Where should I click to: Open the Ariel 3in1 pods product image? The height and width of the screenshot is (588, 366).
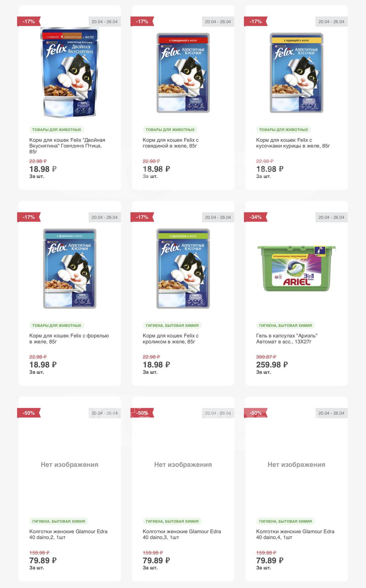(x=296, y=268)
